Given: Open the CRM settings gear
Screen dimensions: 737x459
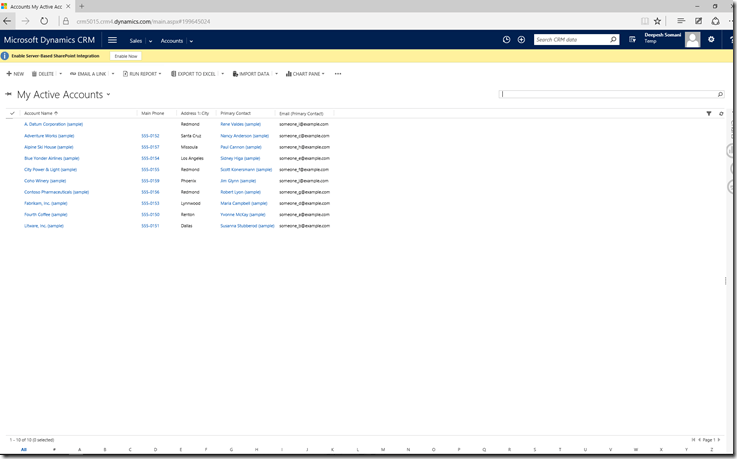Looking at the screenshot, I should coord(711,40).
